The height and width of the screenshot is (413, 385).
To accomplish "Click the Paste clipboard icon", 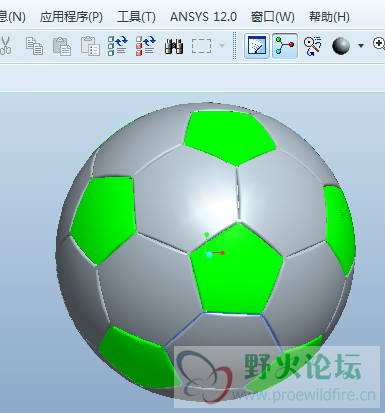I will [62, 46].
